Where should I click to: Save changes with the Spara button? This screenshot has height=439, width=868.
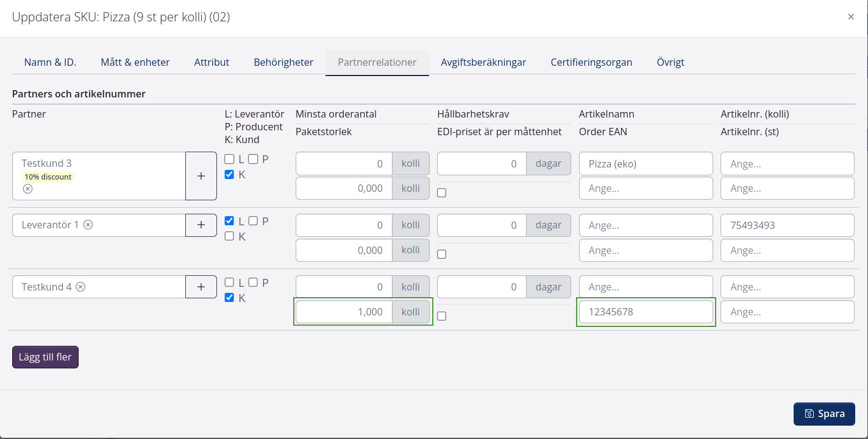(x=824, y=413)
